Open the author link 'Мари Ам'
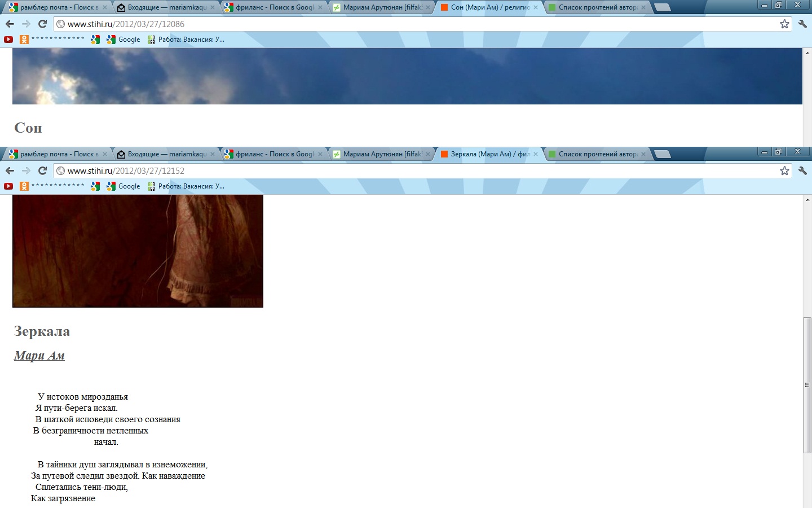The height and width of the screenshot is (508, 812). [x=39, y=356]
